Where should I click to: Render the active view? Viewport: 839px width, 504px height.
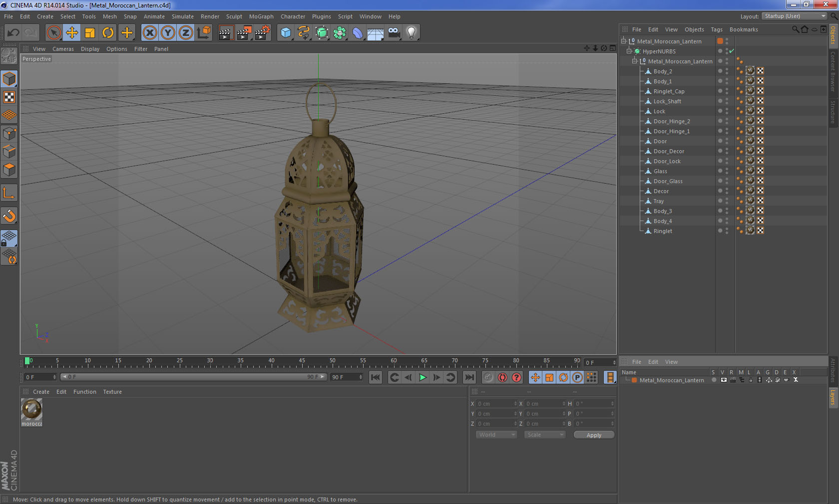pyautogui.click(x=226, y=33)
